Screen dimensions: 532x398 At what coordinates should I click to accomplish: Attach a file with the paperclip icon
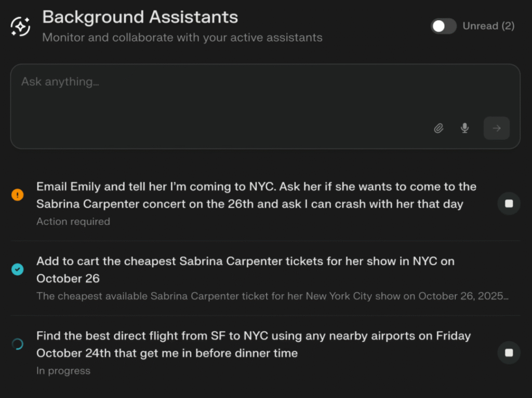[x=439, y=128]
